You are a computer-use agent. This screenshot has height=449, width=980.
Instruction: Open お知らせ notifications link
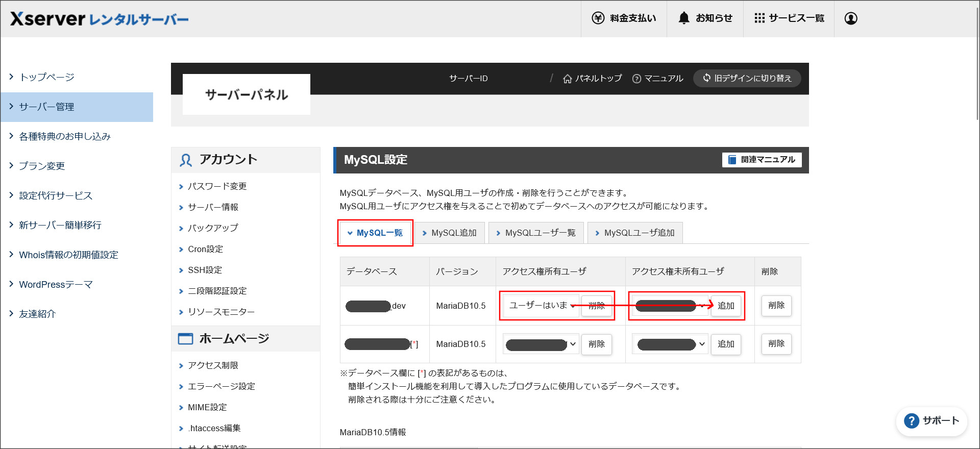(x=705, y=18)
